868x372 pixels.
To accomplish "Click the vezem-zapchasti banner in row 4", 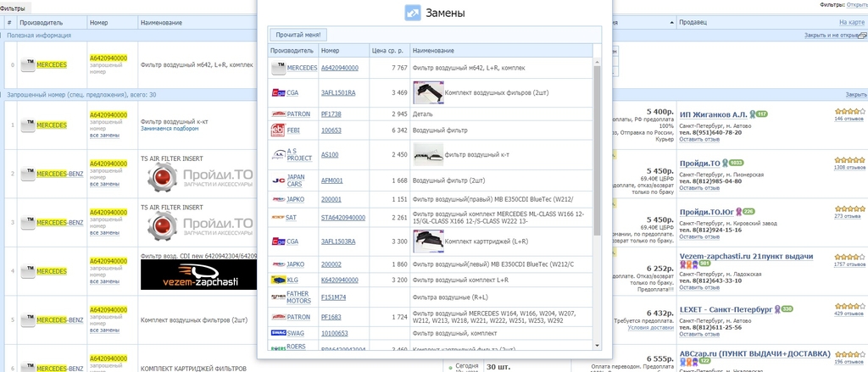I will [x=198, y=275].
